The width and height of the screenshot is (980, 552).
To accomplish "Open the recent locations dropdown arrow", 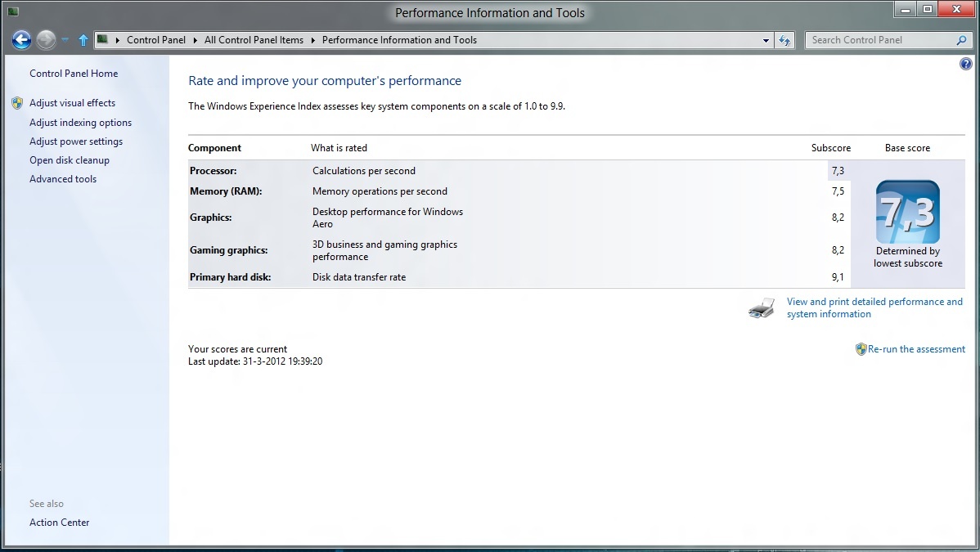I will [x=65, y=40].
